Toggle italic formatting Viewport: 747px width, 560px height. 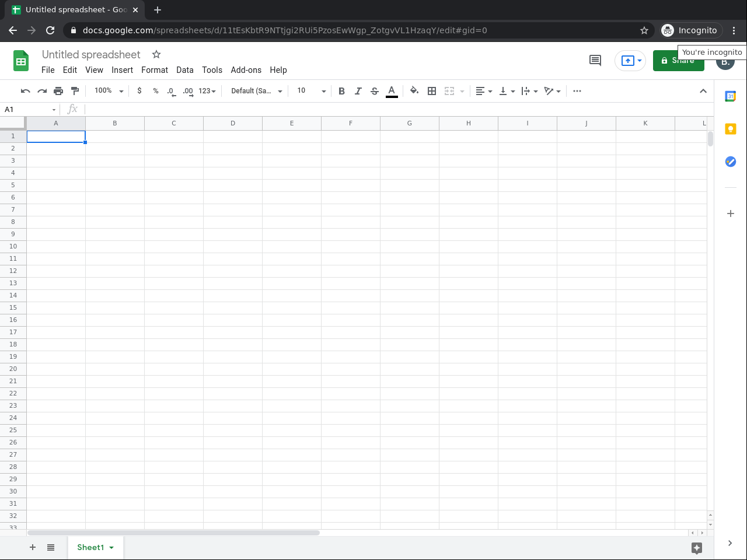coord(358,91)
